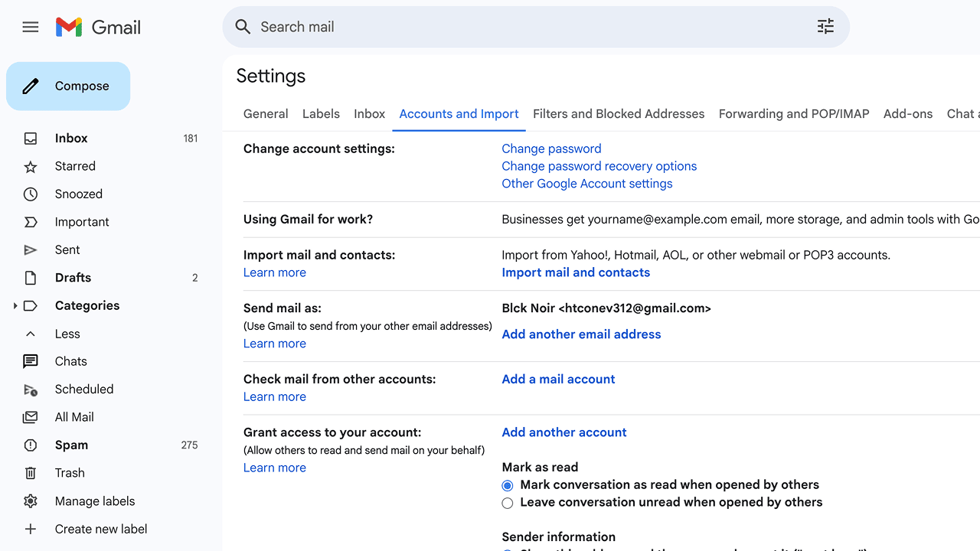Click the Inbox tray icon
This screenshot has height=551, width=980.
pyautogui.click(x=31, y=139)
